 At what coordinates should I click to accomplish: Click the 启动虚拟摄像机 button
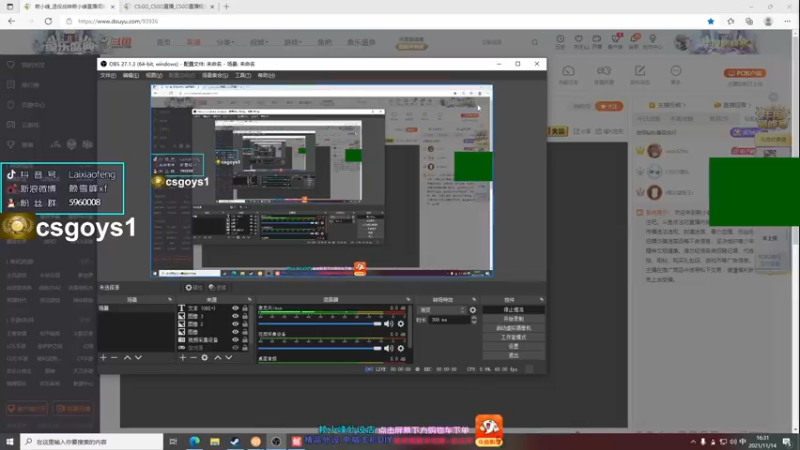[x=513, y=328]
